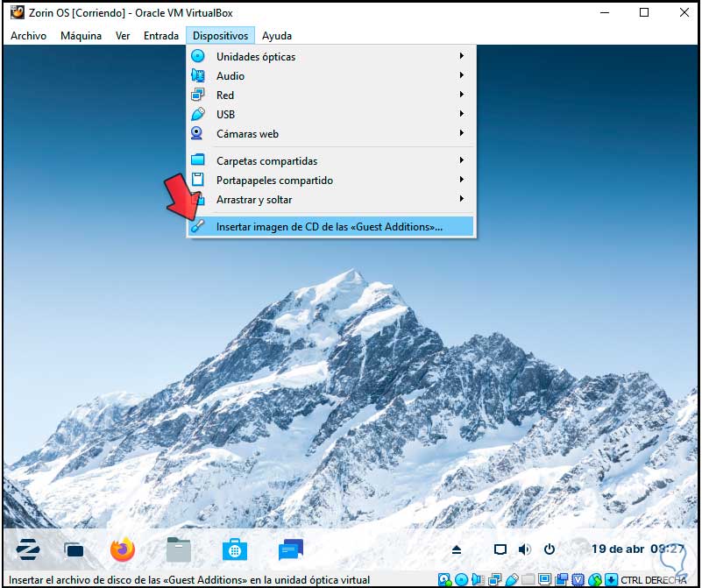Open the power menu in Zorin panel

click(x=550, y=549)
